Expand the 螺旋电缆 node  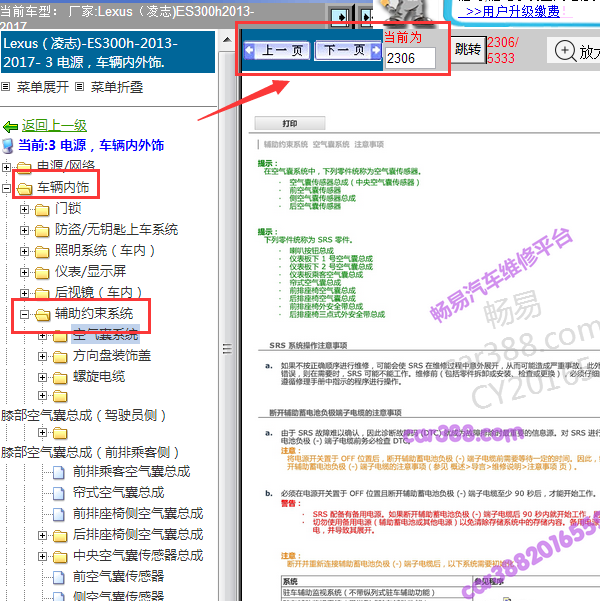[42, 378]
